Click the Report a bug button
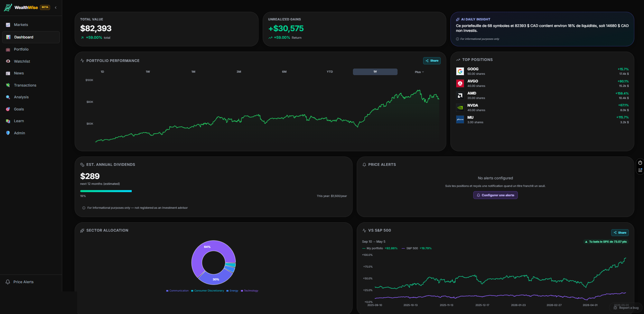 (626, 308)
